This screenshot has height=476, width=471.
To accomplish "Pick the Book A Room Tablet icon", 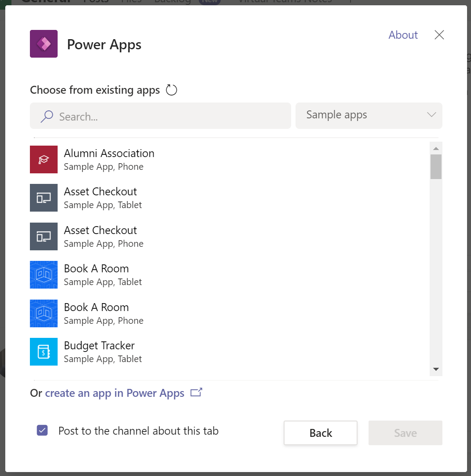I will [x=44, y=275].
